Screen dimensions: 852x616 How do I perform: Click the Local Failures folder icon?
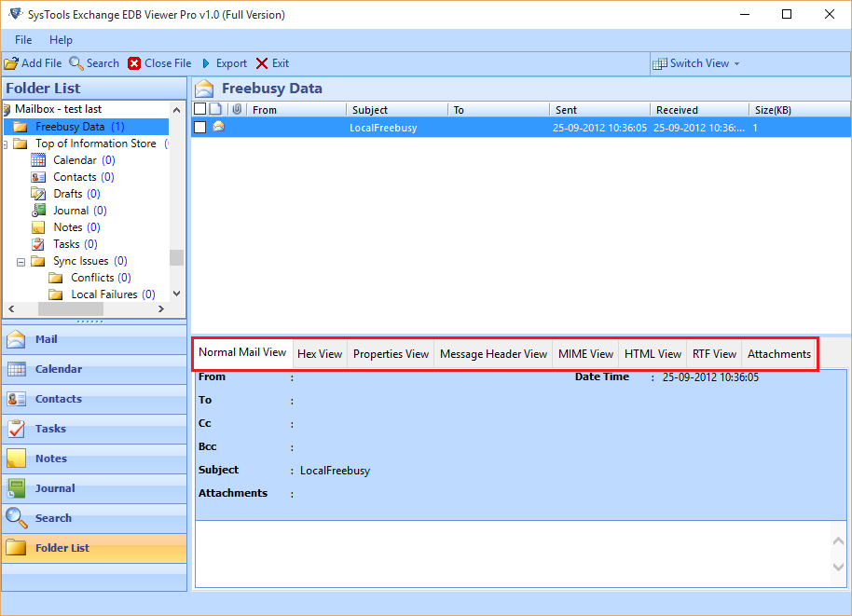[55, 295]
